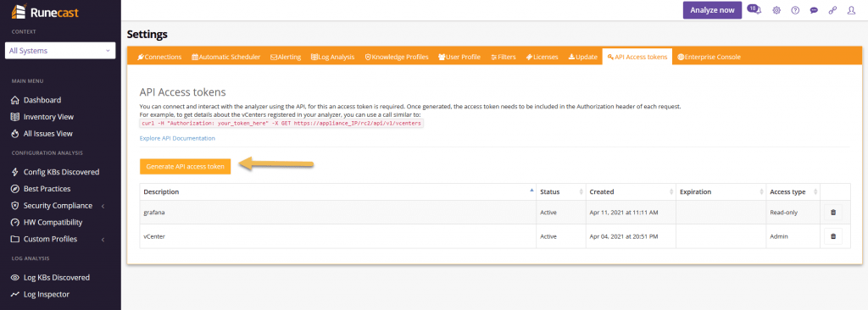
Task: Open the All Systems context dropdown
Action: click(x=60, y=50)
